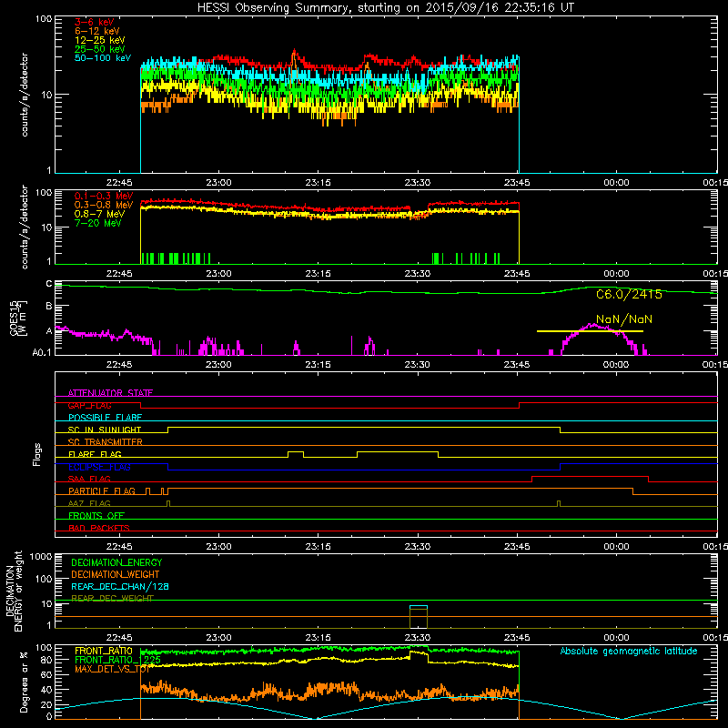Screen dimensions: 728x728
Task: Select the BAD_PACKETS flag label
Action: click(x=99, y=528)
